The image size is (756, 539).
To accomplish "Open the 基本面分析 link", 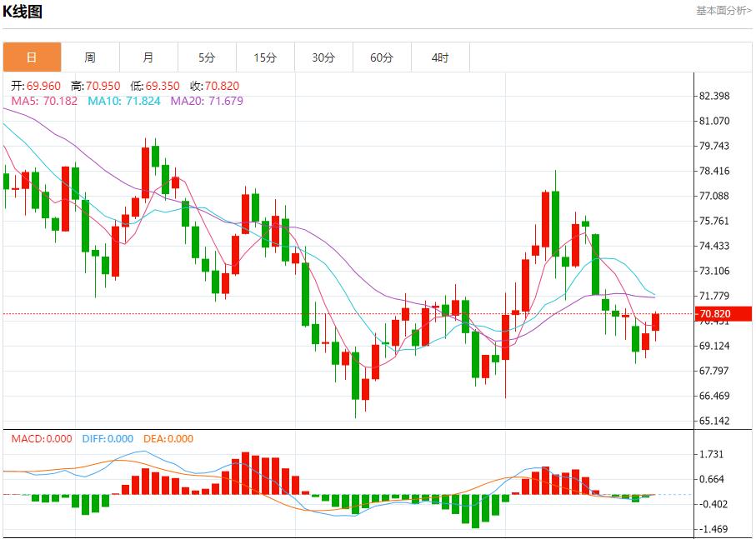I will (723, 11).
